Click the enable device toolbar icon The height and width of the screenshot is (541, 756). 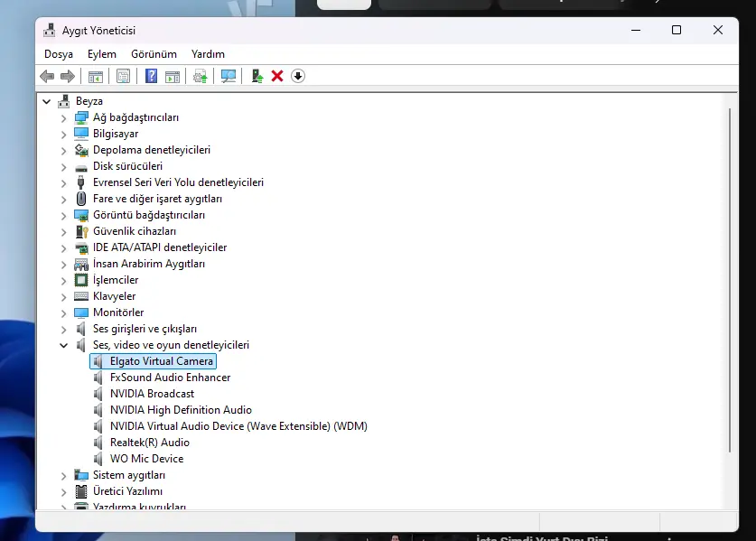[x=257, y=76]
